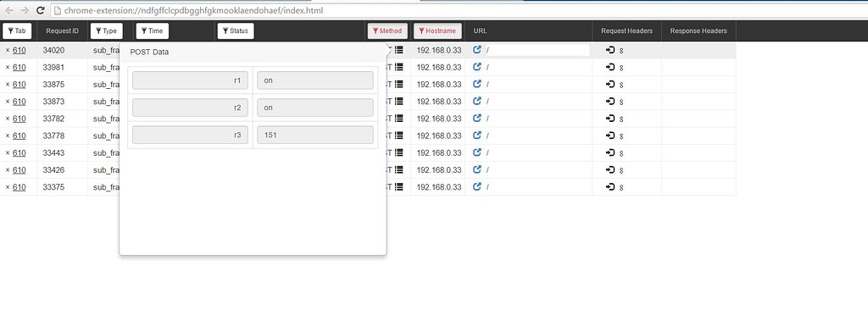Select the r3 value field showing 151
Screen dimensions: 868x321
click(315, 135)
